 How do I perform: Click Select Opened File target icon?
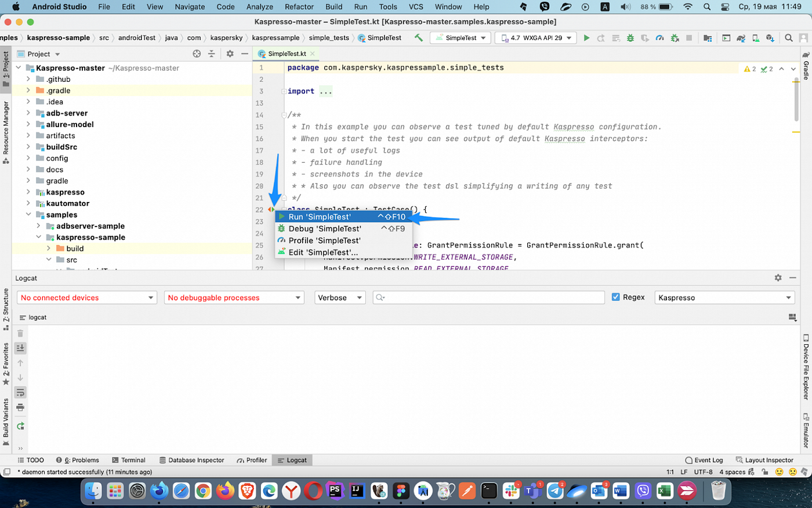197,53
